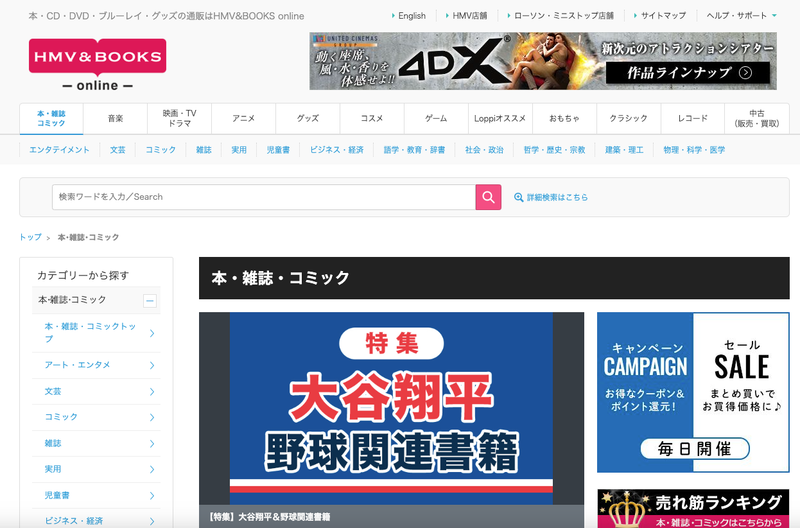Image resolution: width=800 pixels, height=528 pixels.
Task: Open 雑誌 subcategory link in top bar
Action: click(x=204, y=150)
